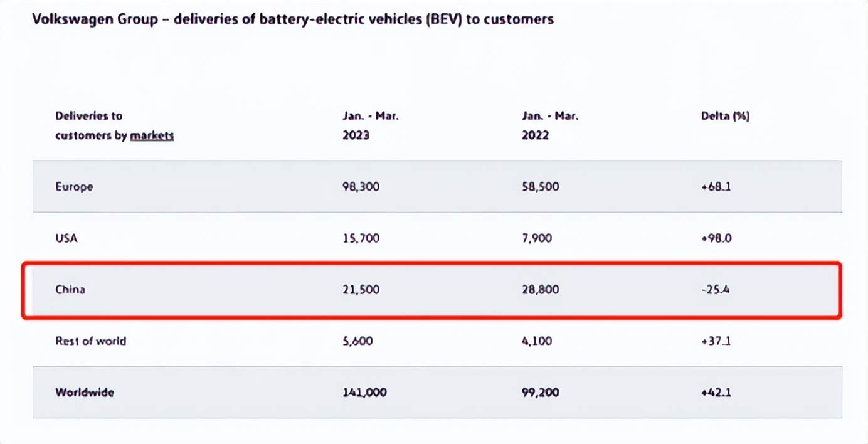Click Worldwide delta value +42.1
Viewport: 868px width, 444px height.
716,393
